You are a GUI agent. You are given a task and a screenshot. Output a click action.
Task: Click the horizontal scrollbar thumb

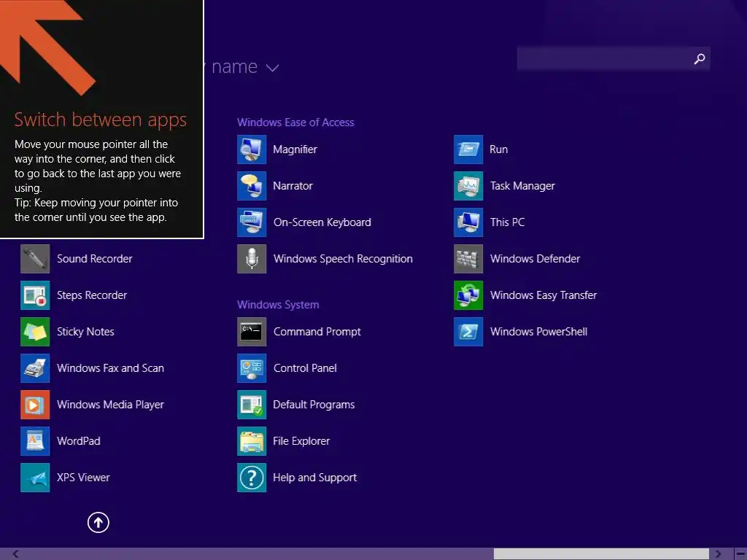(x=601, y=554)
